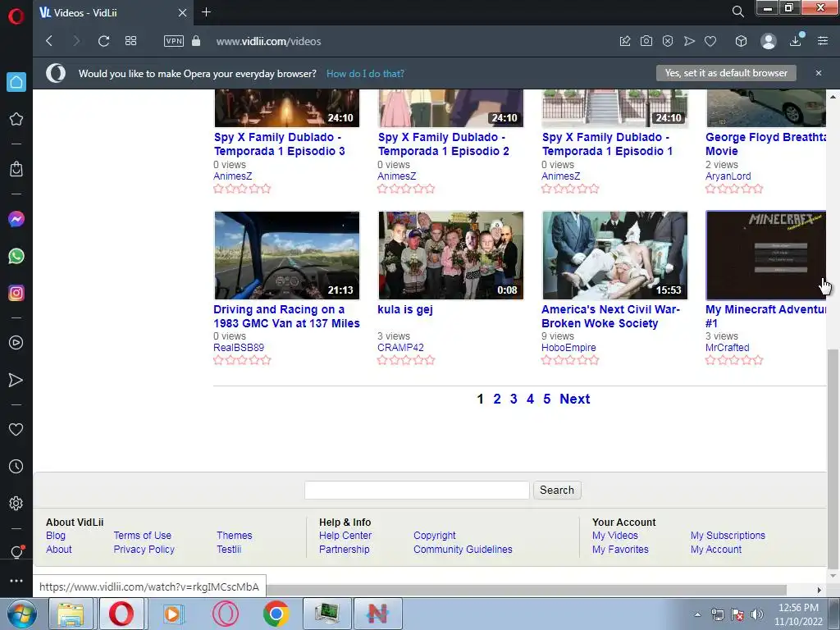Screen dimensions: 840x630
Task: Open Spy X Family Episodio 3 title link
Action: 279,144
